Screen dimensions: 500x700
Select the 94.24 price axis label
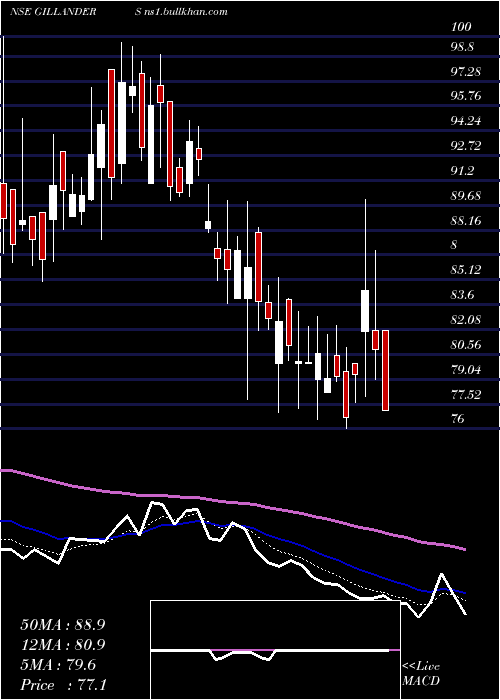point(466,121)
